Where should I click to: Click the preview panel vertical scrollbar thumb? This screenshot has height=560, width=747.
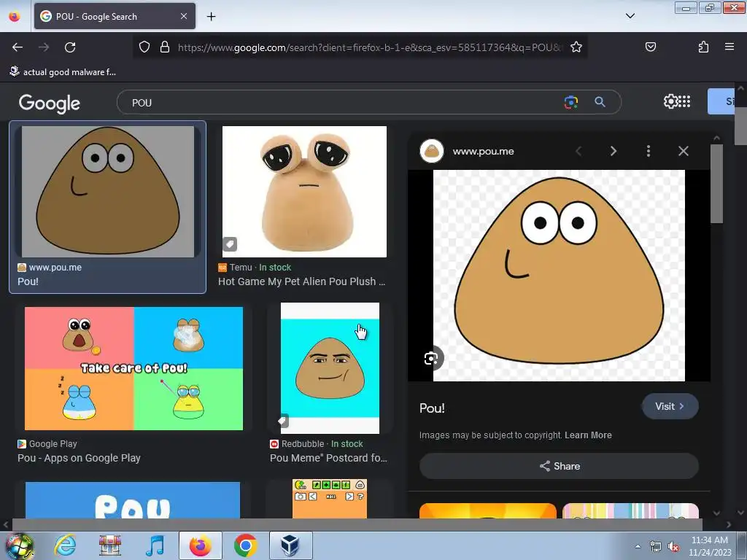(x=716, y=183)
